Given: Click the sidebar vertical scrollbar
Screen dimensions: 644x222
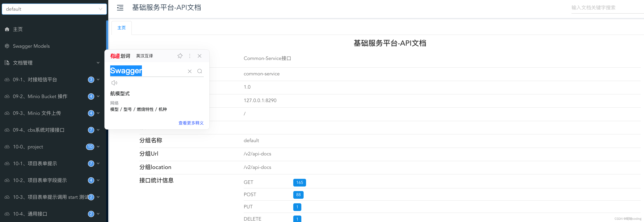Looking at the screenshot, I should (x=107, y=35).
